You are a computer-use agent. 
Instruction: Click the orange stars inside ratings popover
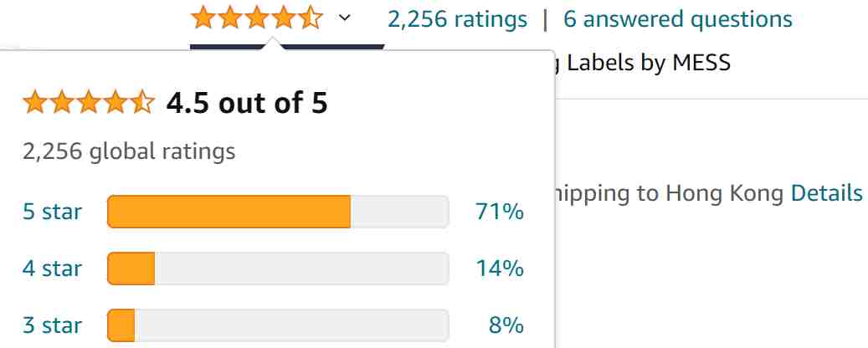click(88, 104)
